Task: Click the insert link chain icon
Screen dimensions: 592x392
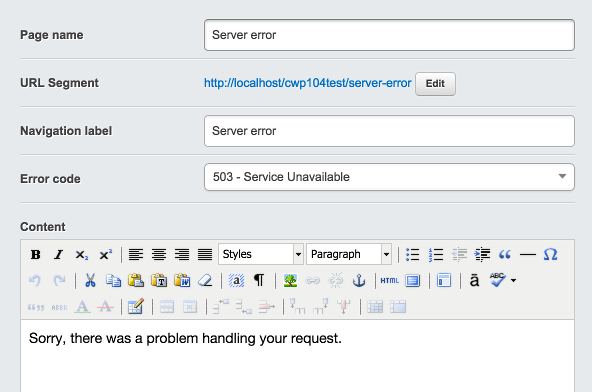Action: (313, 281)
